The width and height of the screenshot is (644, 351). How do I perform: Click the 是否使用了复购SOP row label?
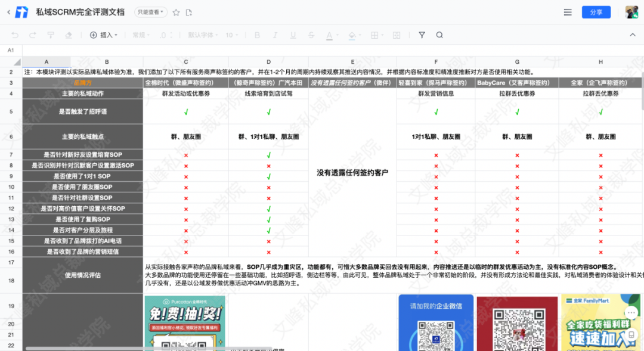pyautogui.click(x=82, y=219)
